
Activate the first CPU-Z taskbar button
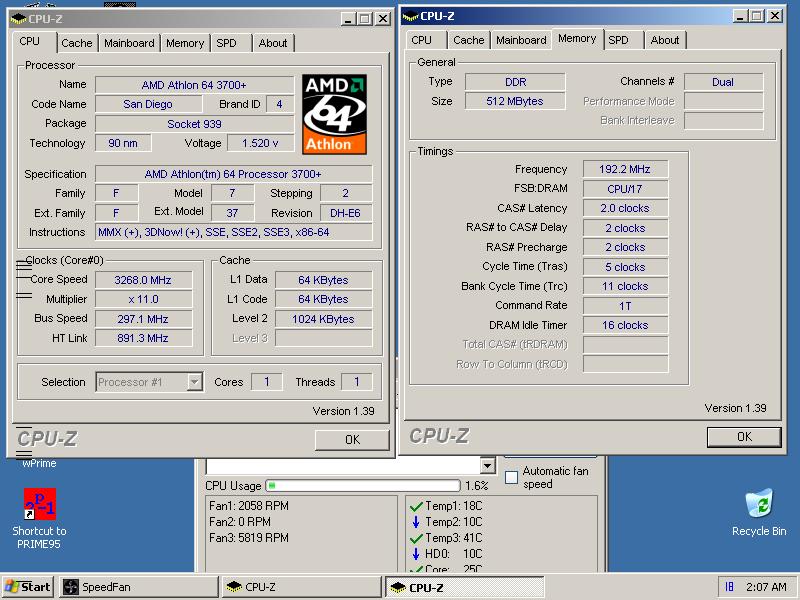pyautogui.click(x=301, y=587)
